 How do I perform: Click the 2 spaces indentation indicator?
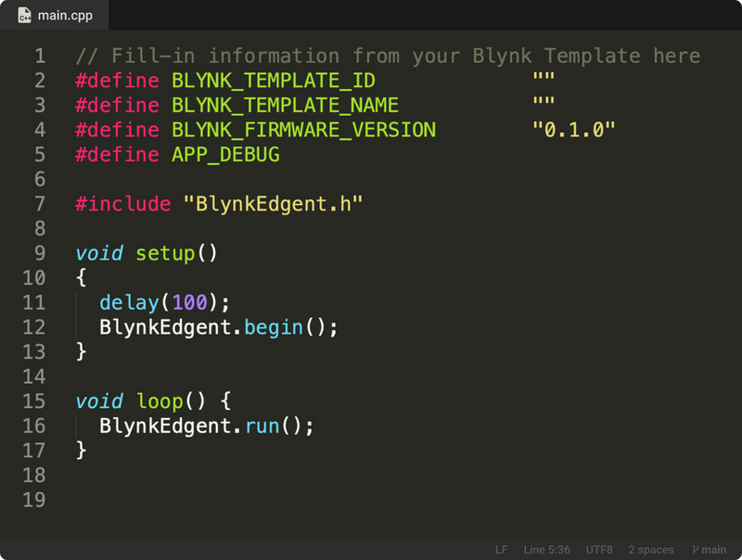point(650,549)
